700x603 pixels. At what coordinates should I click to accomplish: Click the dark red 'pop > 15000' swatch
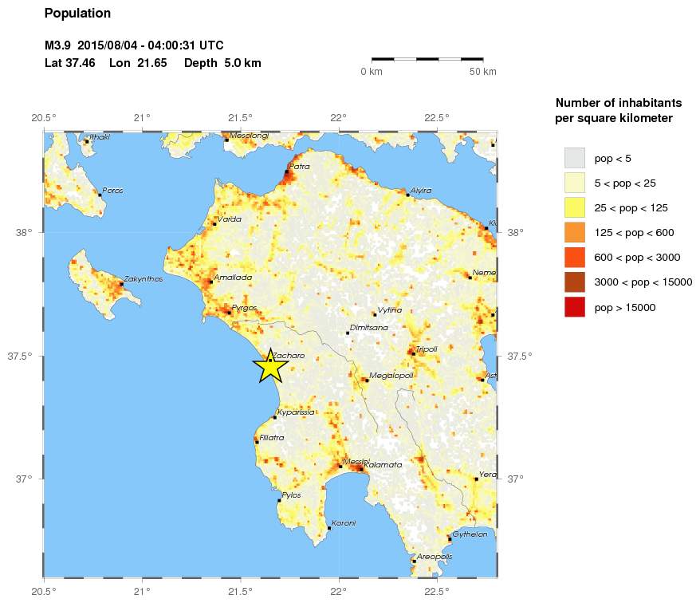[574, 306]
